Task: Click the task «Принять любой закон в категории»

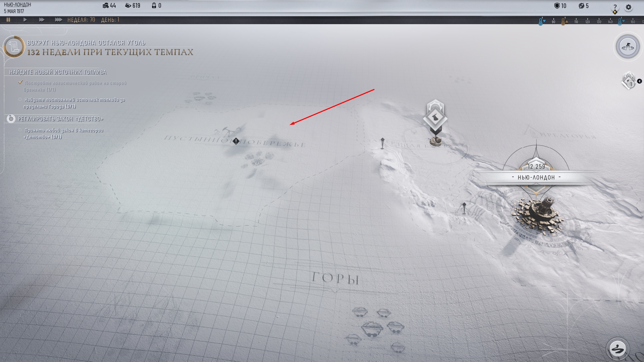Action: click(63, 134)
